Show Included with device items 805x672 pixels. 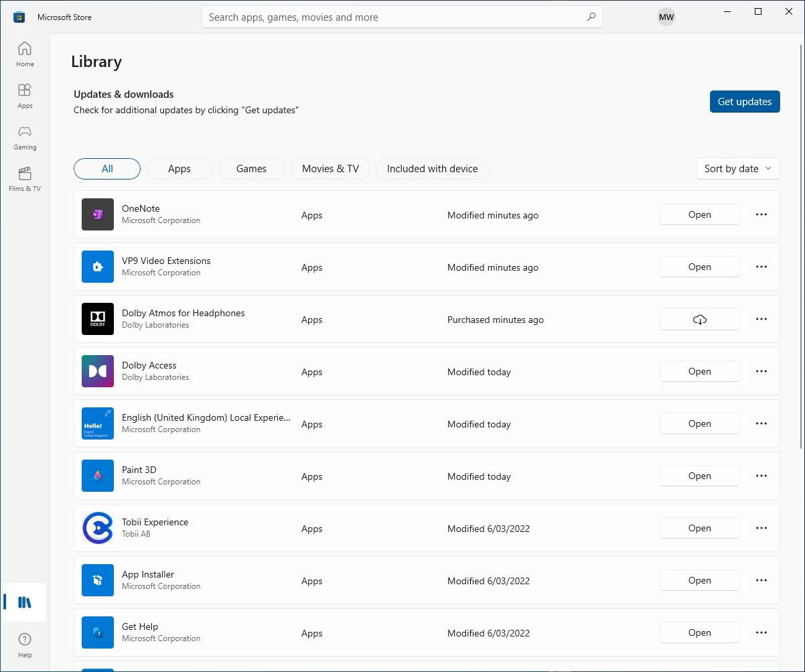coord(433,169)
